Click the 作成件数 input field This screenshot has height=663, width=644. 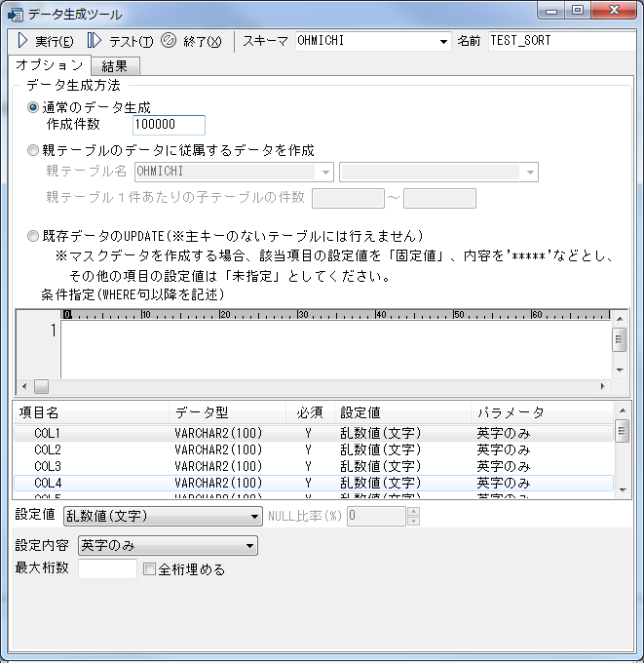pos(169,125)
